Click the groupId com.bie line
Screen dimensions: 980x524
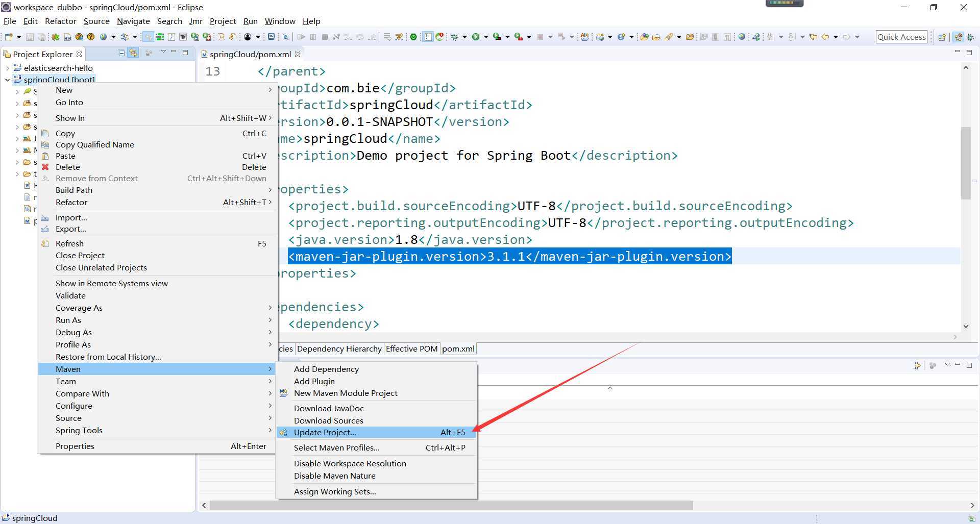[365, 88]
